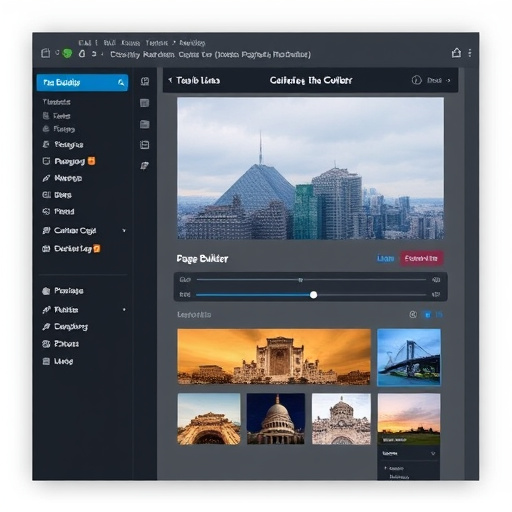Click the document icon in the top toolbar
This screenshot has width=512, height=512.
tap(46, 53)
